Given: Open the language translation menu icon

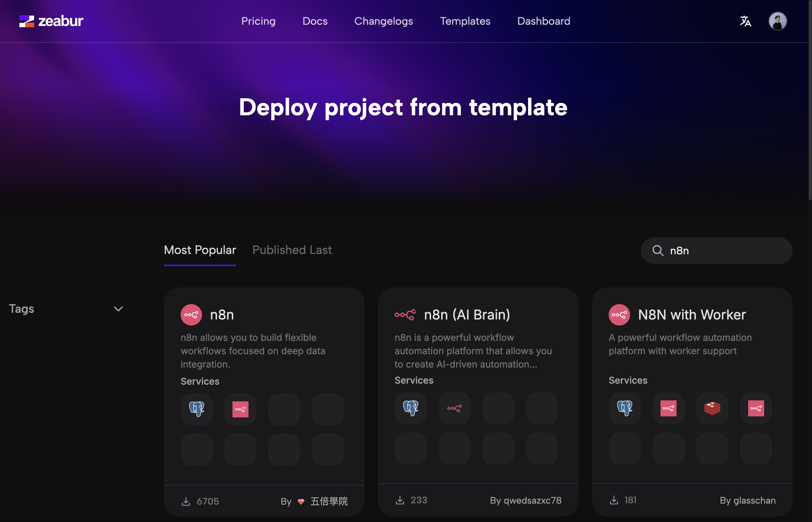Looking at the screenshot, I should pyautogui.click(x=745, y=21).
